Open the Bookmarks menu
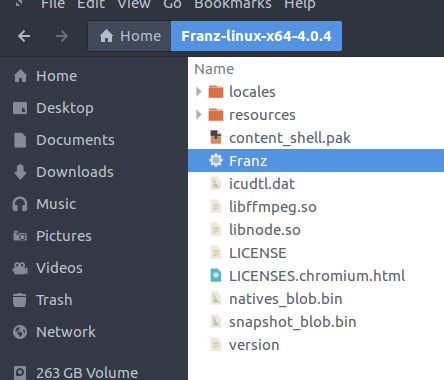444x380 pixels. click(233, 4)
